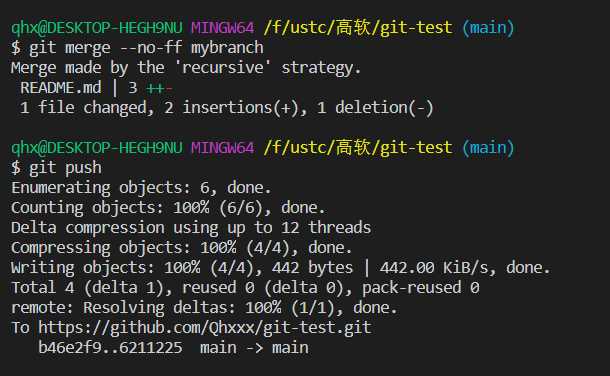Click the GitHub repository URL git-test.git
This screenshot has width=610, height=376.
pos(205,328)
